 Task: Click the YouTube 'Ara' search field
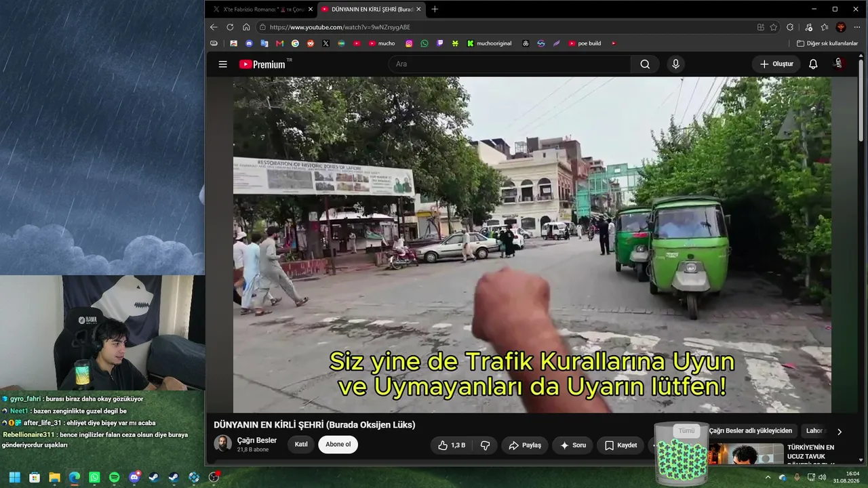click(510, 64)
